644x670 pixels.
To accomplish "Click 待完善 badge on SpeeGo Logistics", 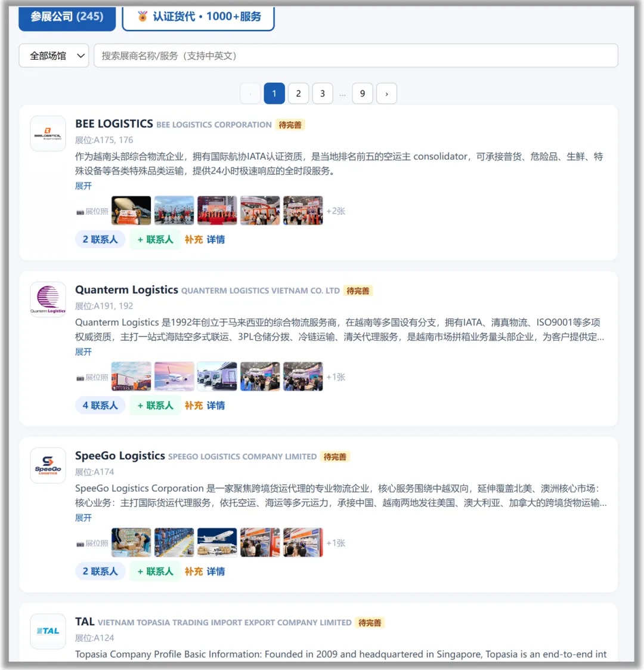I will 335,457.
